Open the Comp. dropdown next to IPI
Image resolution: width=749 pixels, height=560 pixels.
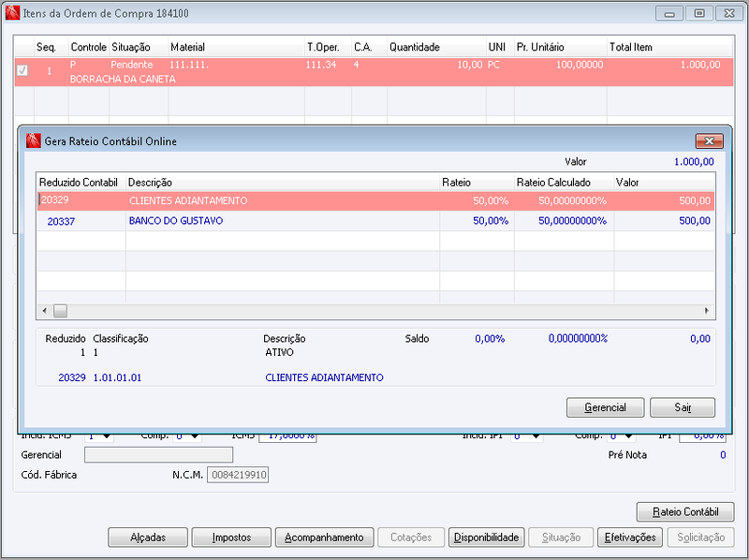[x=629, y=436]
